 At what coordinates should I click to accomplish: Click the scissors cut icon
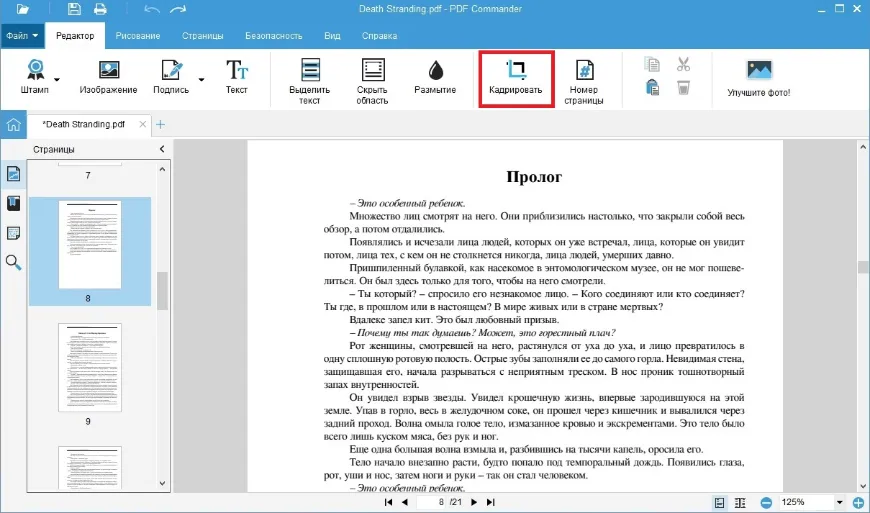tap(683, 64)
